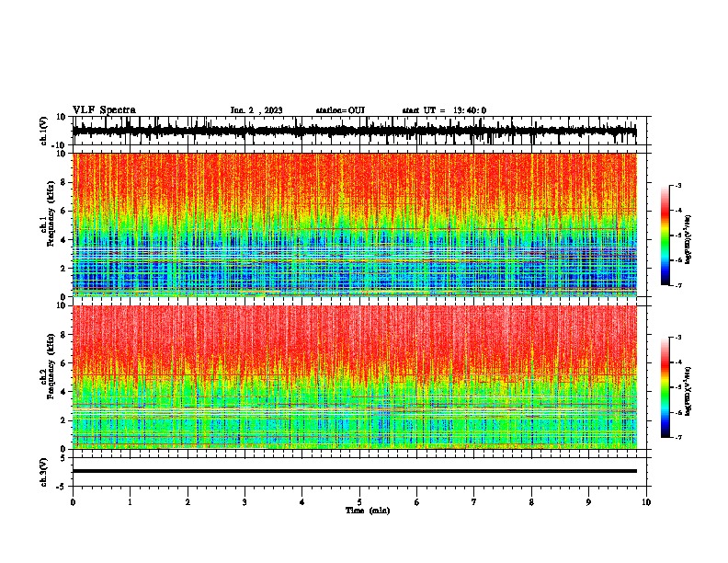The height and width of the screenshot is (563, 728).
Task: Click the 'ch.1(V)' axis label
Action: point(44,131)
